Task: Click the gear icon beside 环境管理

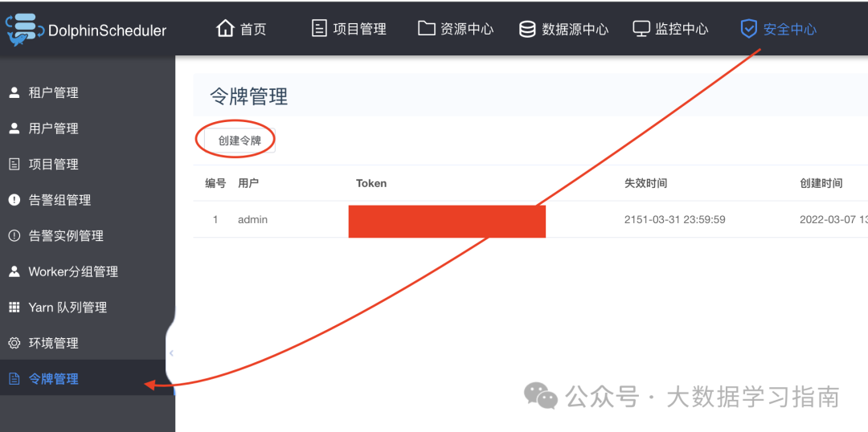Action: click(x=14, y=343)
